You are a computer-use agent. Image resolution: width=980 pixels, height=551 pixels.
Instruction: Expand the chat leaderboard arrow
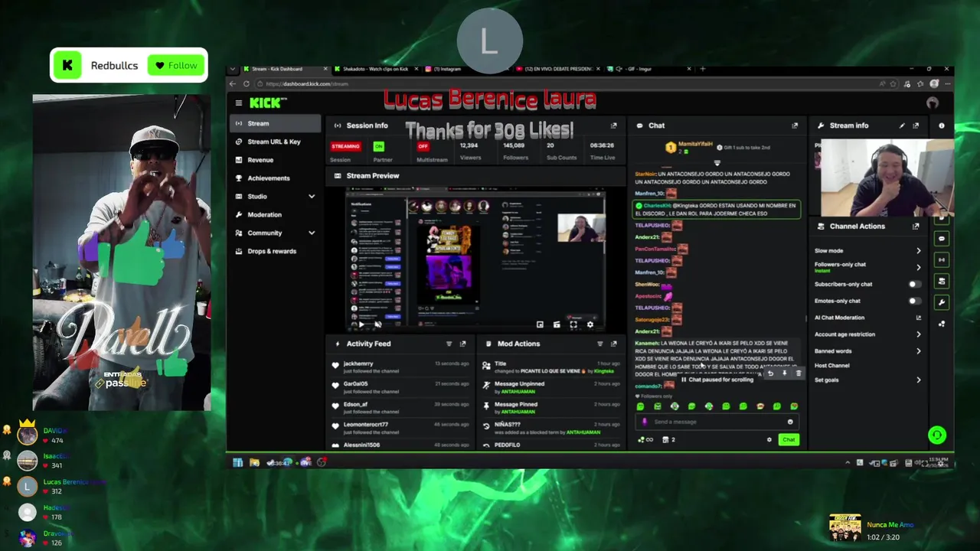(717, 162)
